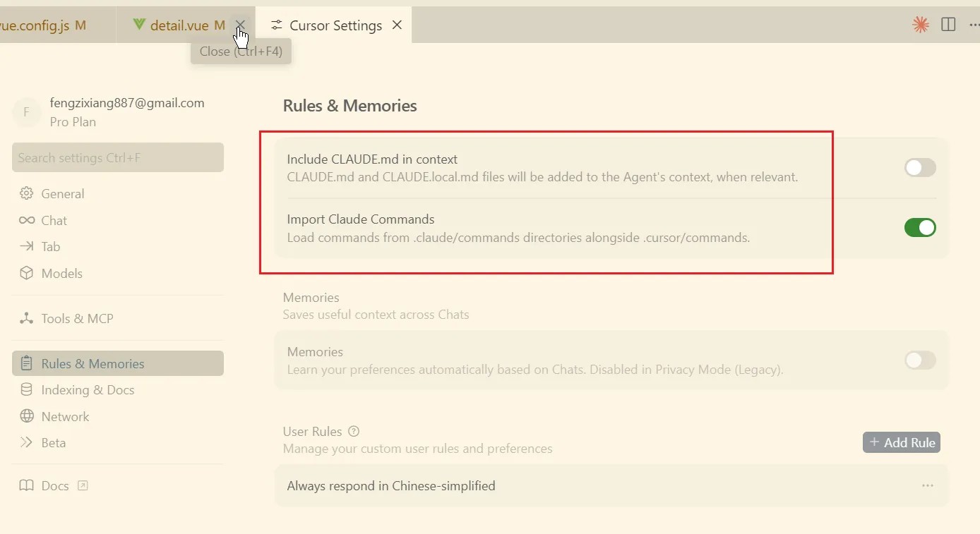The height and width of the screenshot is (534, 980).
Task: Enable Include CLAUDE.md in context
Action: click(x=919, y=168)
